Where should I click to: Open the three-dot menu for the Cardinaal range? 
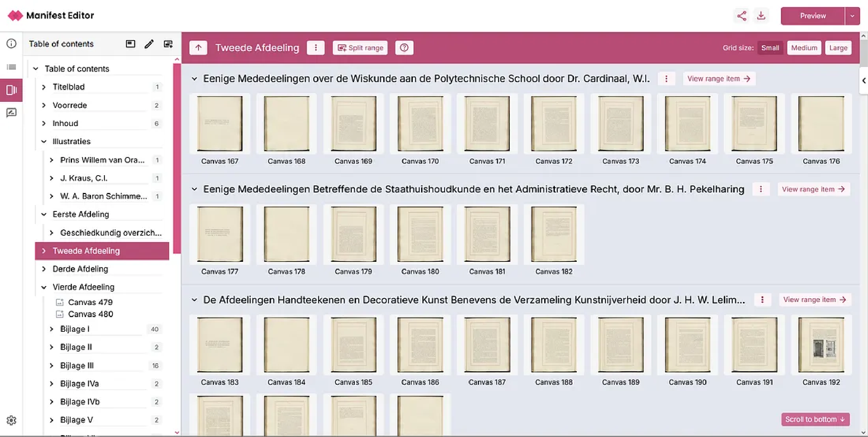667,78
